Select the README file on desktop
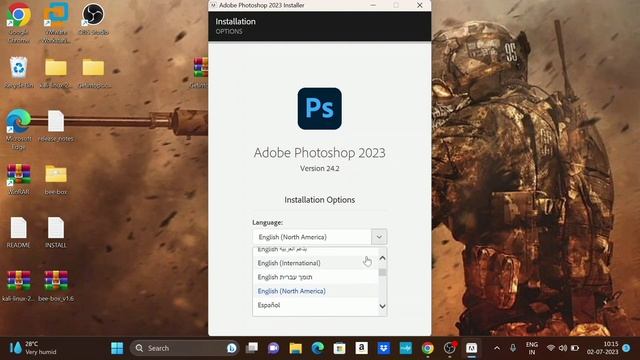Viewport: 640px width, 360px height. pos(18,232)
